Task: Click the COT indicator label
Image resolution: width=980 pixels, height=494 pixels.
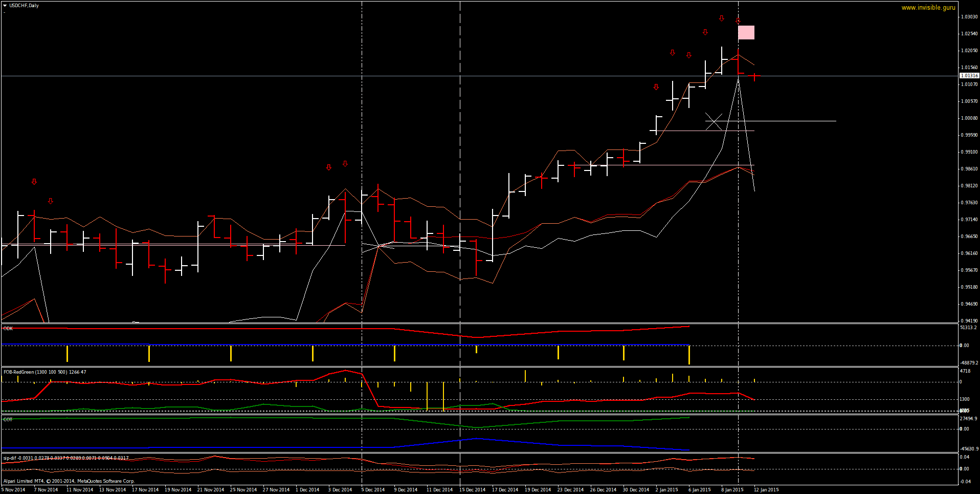Action: coord(8,419)
